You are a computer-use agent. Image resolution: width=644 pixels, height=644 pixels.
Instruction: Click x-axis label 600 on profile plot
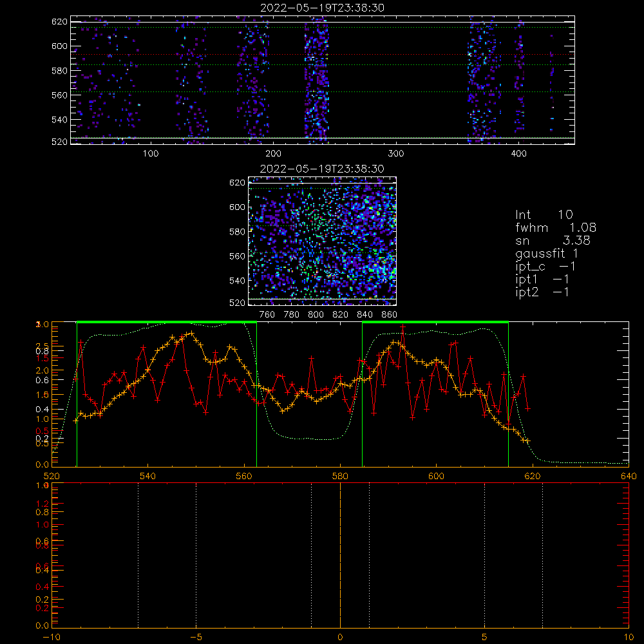pos(436,476)
